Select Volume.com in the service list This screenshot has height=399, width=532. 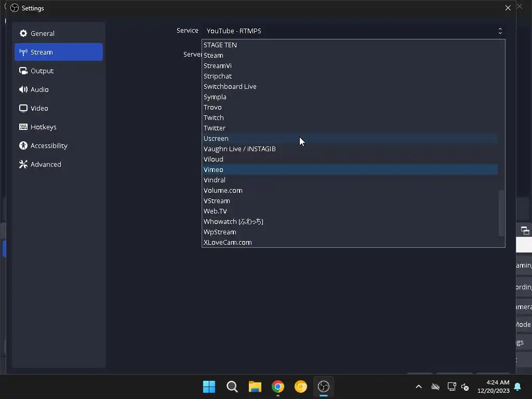[350, 190]
